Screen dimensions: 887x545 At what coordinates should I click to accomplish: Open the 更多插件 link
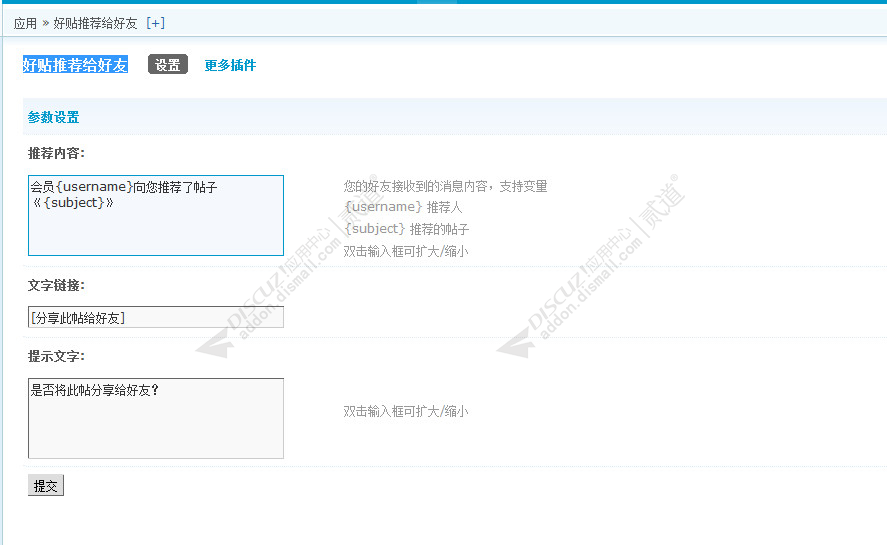pyautogui.click(x=230, y=65)
